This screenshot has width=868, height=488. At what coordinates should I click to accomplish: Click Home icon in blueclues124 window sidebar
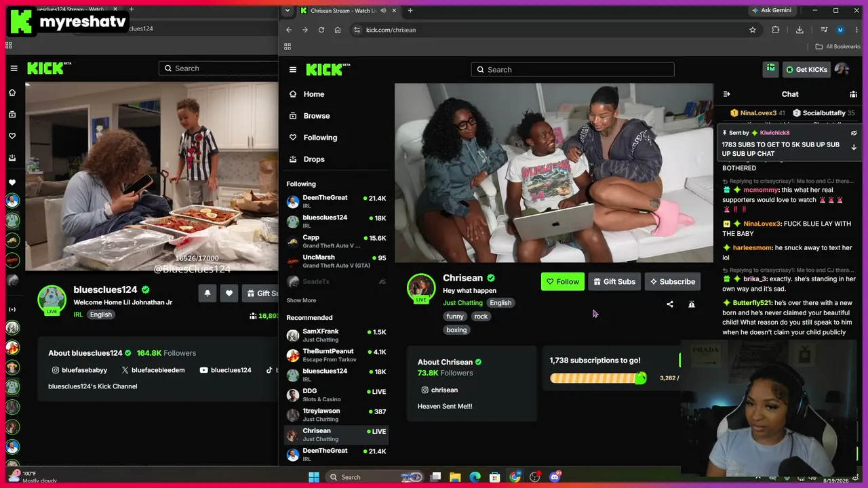click(x=12, y=93)
